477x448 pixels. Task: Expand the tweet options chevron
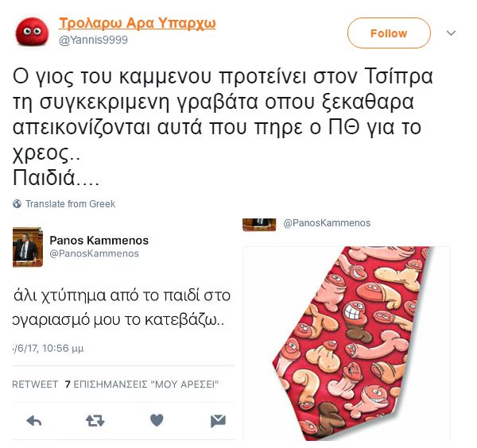(451, 33)
